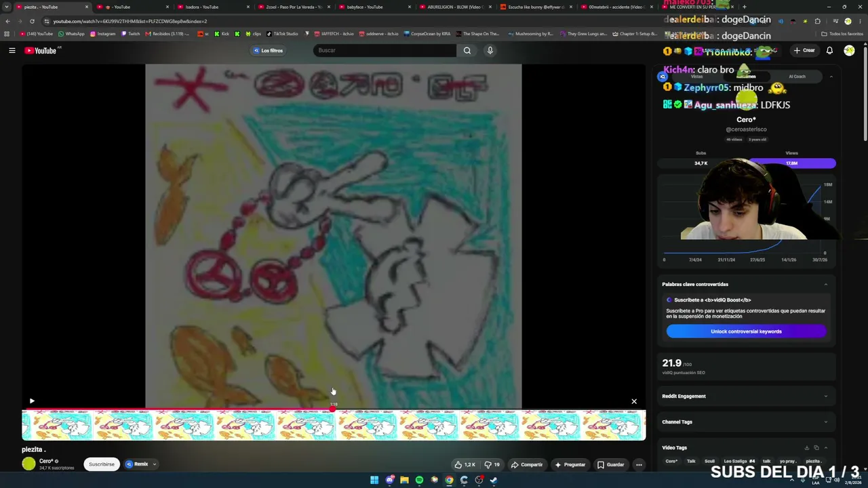The image size is (868, 488).
Task: Select the 'Leo Szeliga' video tag
Action: 739,462
